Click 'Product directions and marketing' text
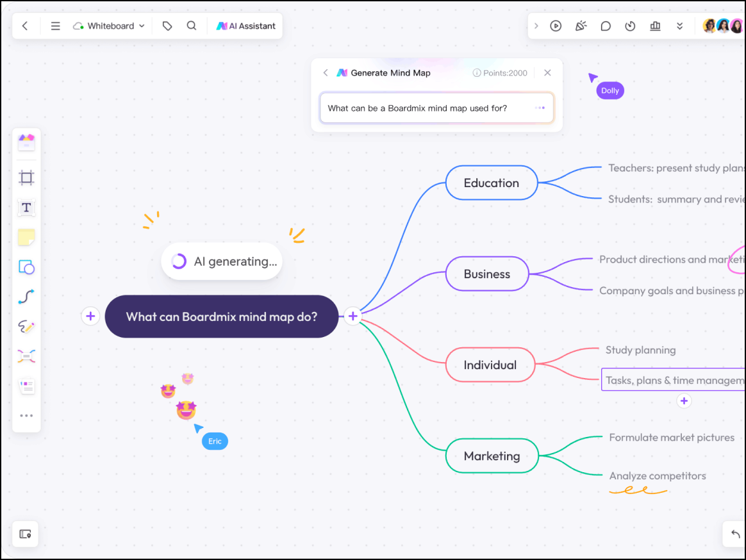 (672, 259)
